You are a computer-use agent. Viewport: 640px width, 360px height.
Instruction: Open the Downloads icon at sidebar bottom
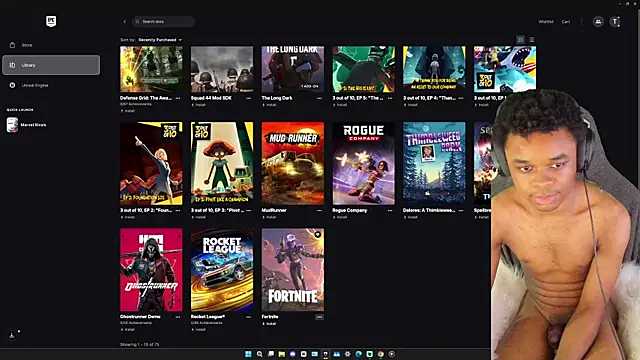12,335
